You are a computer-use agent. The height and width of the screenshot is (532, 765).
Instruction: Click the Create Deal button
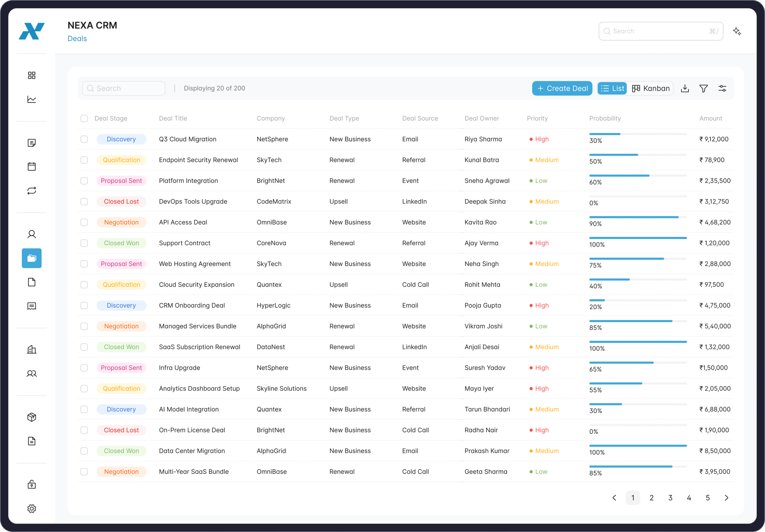pyautogui.click(x=562, y=88)
